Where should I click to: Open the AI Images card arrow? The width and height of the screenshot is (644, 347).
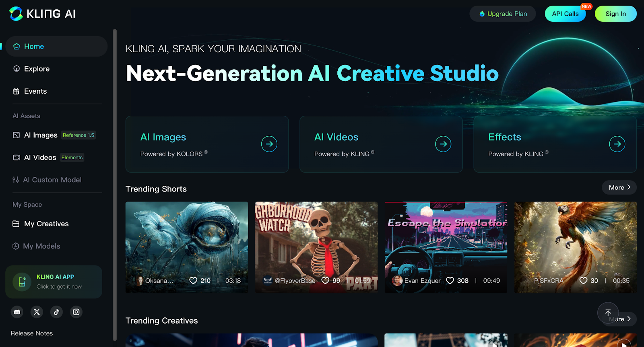pos(269,144)
